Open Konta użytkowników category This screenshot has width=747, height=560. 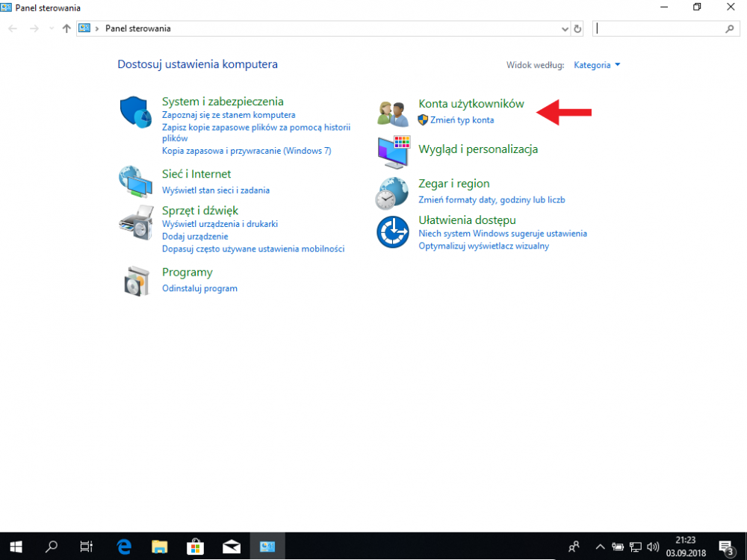(x=471, y=104)
